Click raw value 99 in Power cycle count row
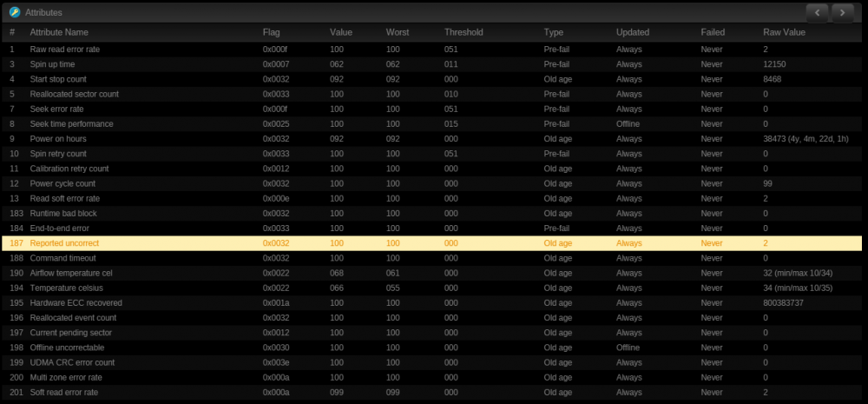The height and width of the screenshot is (404, 868). 767,183
